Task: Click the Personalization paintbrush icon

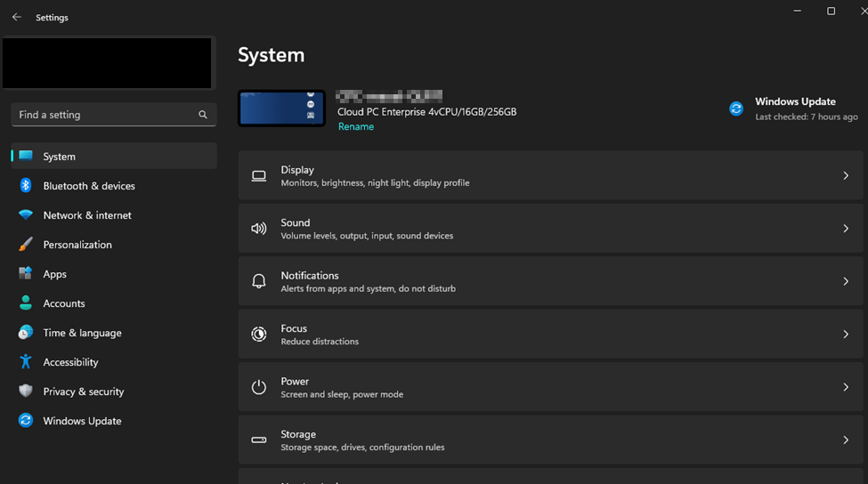Action: [26, 245]
